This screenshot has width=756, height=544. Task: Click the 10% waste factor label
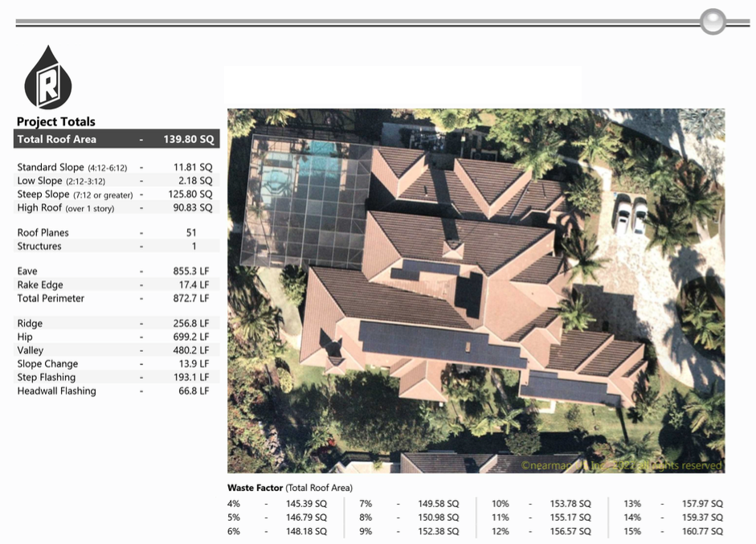click(x=500, y=504)
